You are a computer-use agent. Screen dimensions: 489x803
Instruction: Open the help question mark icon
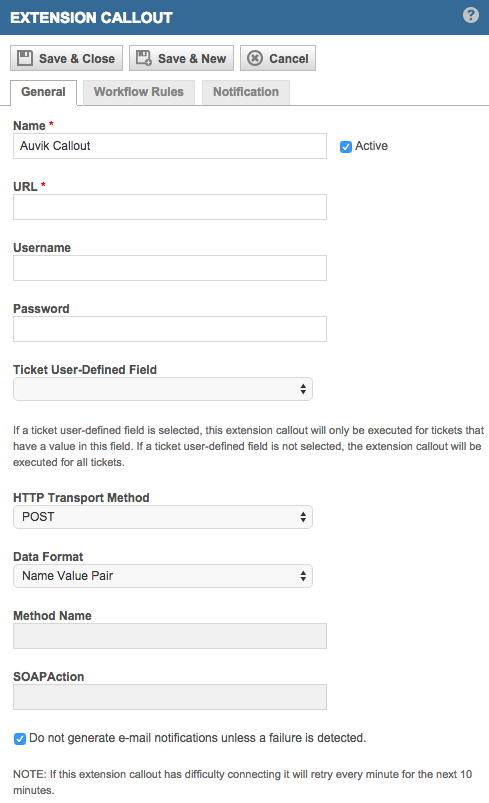pyautogui.click(x=471, y=15)
